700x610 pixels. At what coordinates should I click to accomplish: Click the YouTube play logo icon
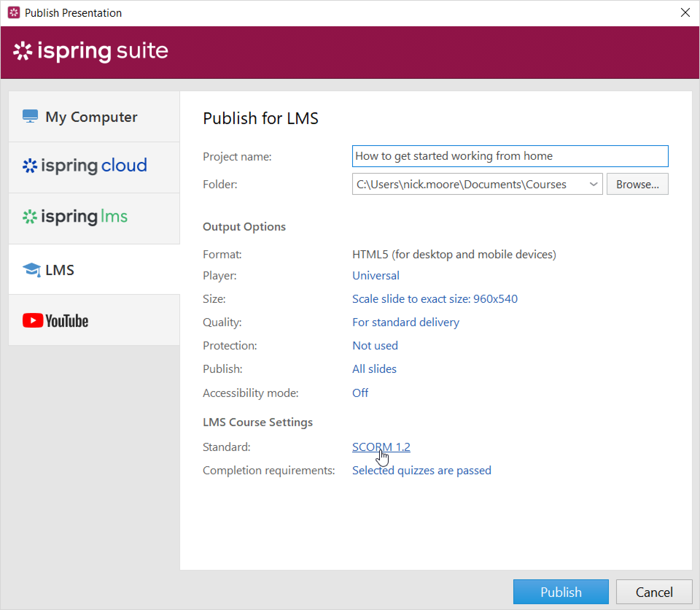point(33,321)
